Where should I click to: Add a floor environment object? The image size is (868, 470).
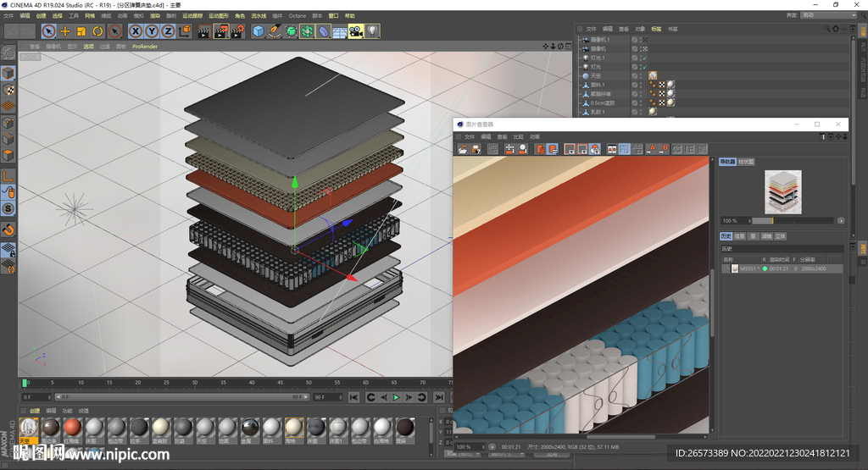click(x=340, y=31)
